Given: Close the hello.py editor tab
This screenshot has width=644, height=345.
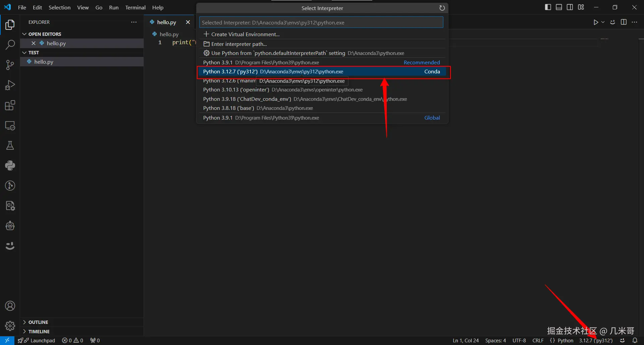Looking at the screenshot, I should click(x=188, y=22).
